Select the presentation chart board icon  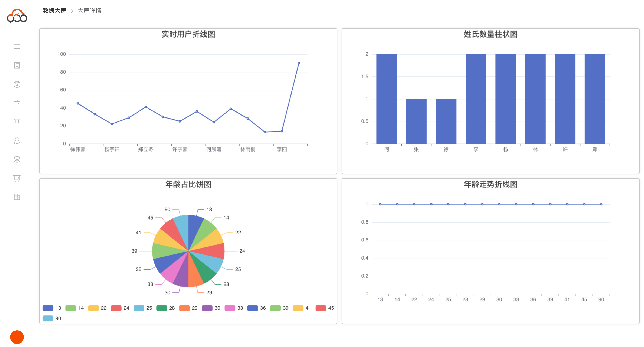(17, 178)
